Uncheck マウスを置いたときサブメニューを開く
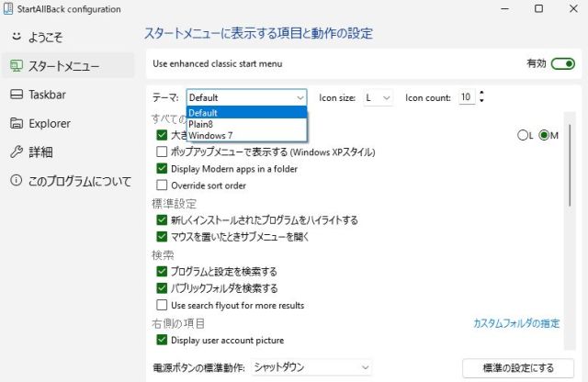This screenshot has height=382, width=588. [162, 237]
